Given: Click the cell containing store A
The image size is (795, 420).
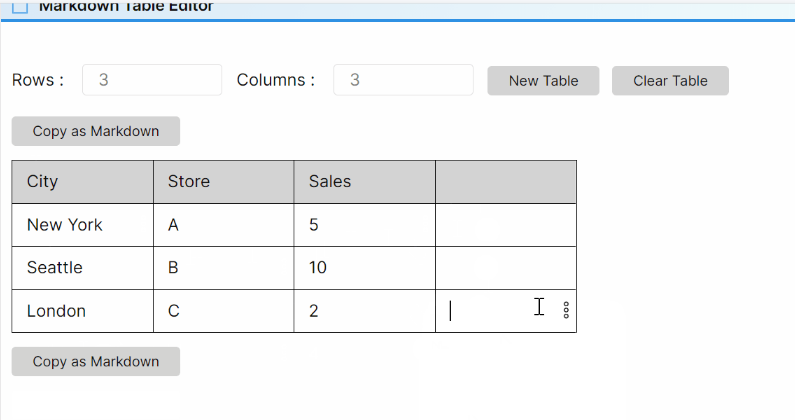Looking at the screenshot, I should click(223, 225).
